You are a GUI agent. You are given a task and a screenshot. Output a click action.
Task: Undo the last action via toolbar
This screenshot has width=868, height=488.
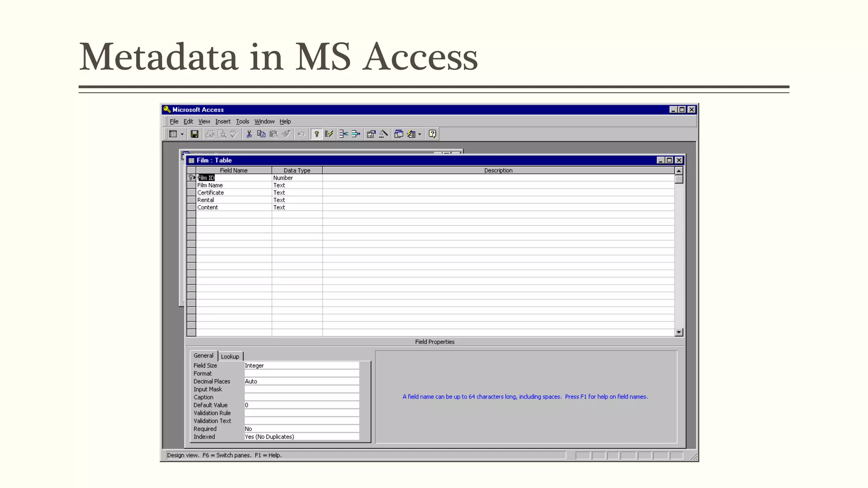tap(301, 134)
